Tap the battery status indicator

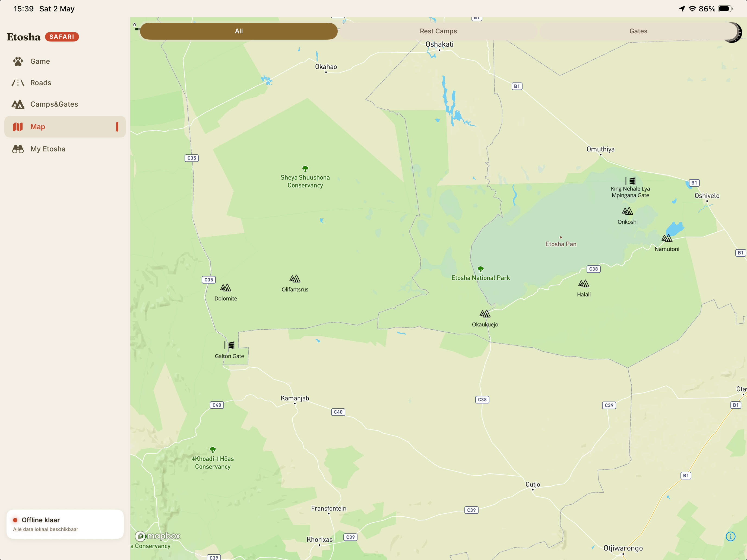click(x=725, y=9)
